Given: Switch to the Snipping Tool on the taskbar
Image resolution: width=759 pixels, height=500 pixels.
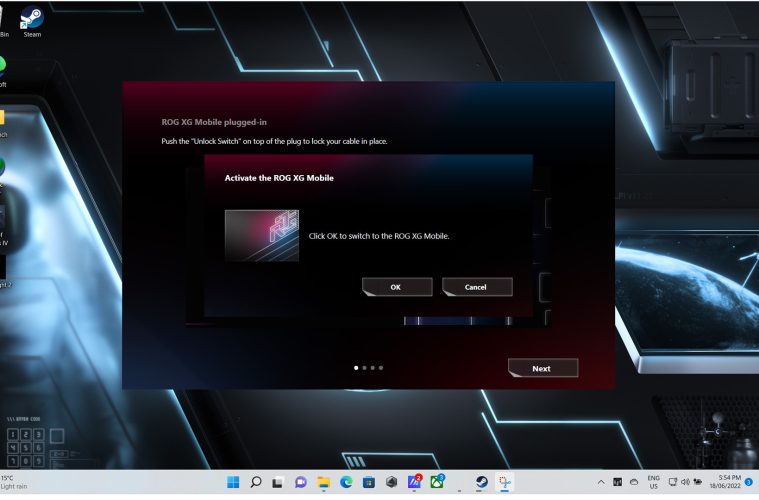Looking at the screenshot, I should click(x=504, y=482).
